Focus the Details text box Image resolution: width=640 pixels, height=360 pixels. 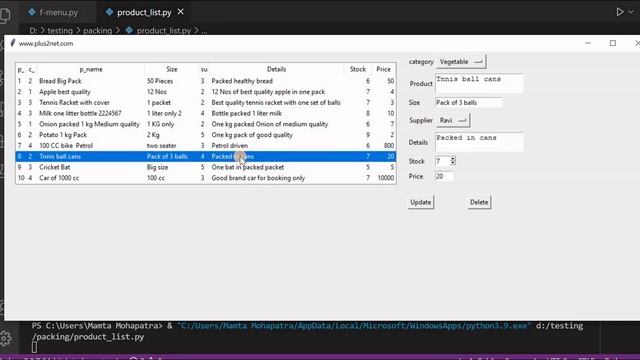click(479, 142)
